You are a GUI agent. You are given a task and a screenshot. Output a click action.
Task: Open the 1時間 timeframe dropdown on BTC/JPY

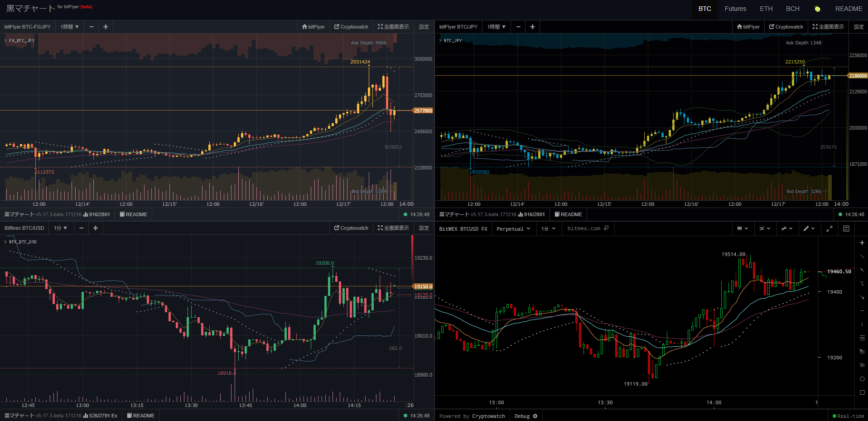[x=497, y=27]
